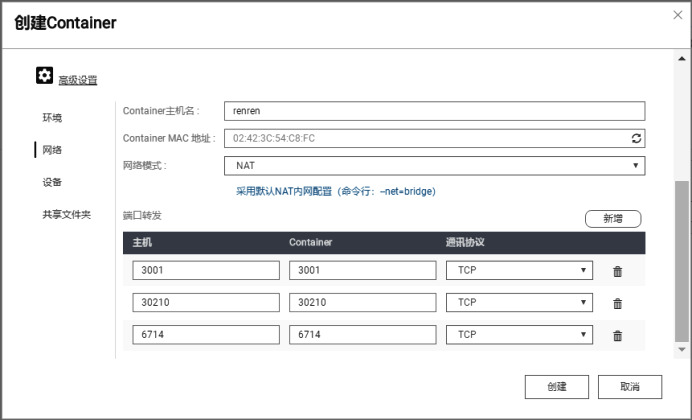Edit the host port field 3001
692x420 pixels.
click(x=206, y=270)
